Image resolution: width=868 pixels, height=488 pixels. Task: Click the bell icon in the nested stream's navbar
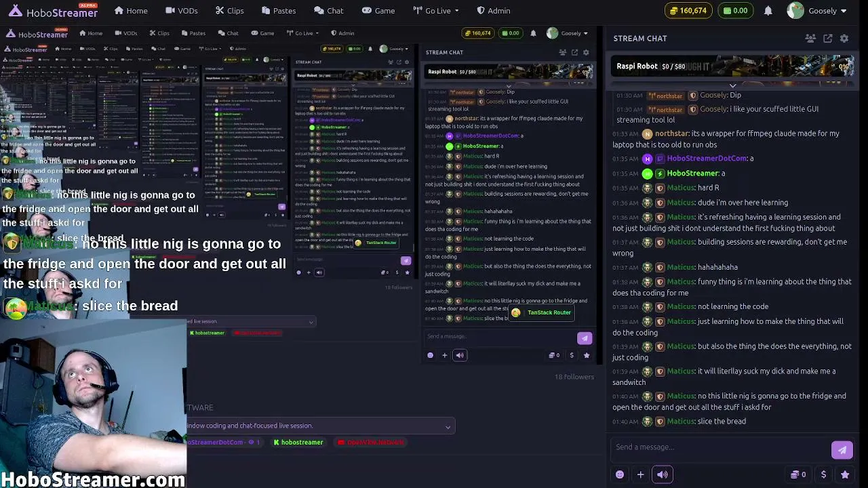click(533, 33)
